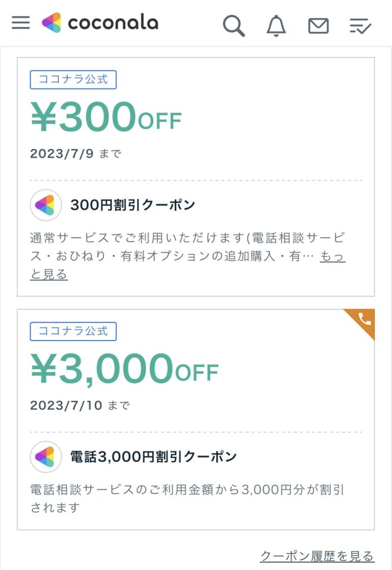Open the hamburger navigation menu
392x570 pixels.
pos(21,23)
